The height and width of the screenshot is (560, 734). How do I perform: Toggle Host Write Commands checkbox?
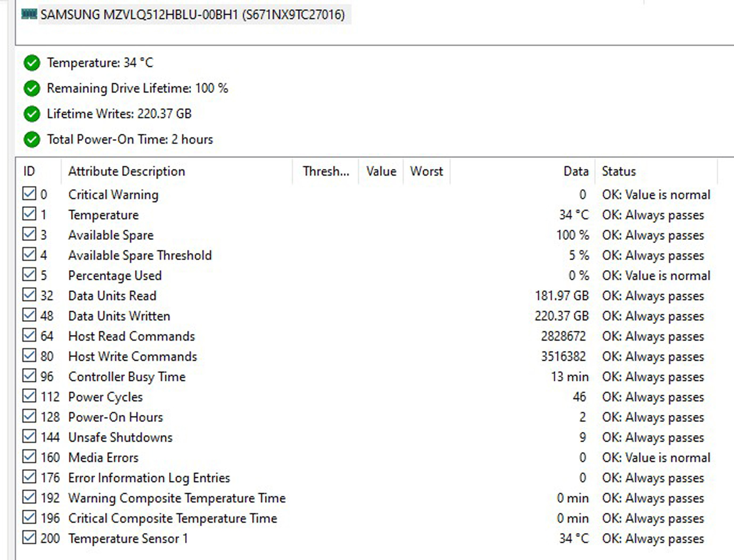[29, 355]
